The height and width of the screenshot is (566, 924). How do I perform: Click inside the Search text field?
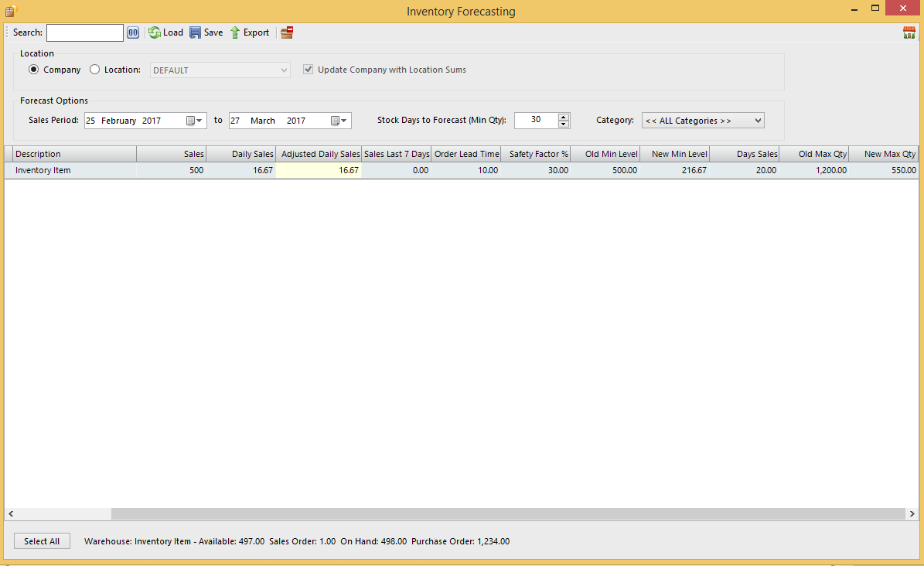pos(85,32)
